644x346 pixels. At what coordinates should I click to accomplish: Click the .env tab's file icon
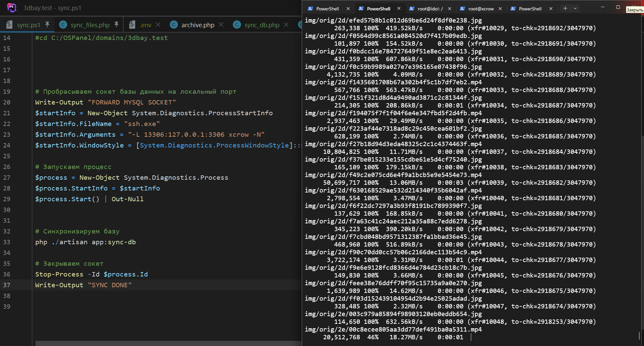pos(132,25)
